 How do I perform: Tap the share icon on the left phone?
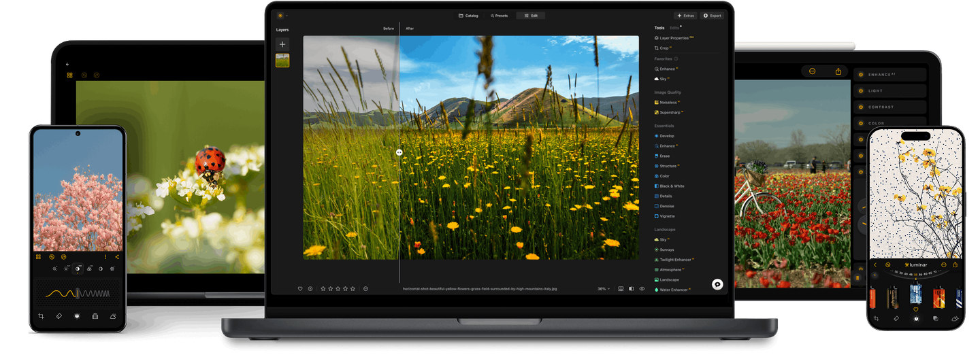tap(117, 257)
